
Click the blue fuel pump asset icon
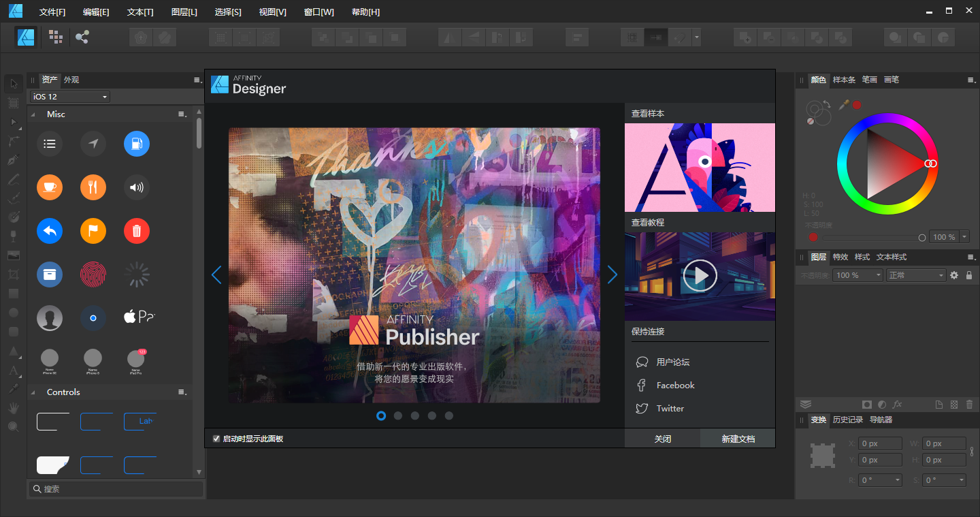[137, 144]
